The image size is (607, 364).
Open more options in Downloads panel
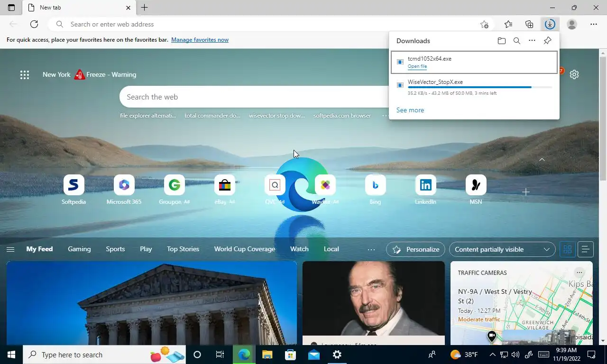[532, 41]
